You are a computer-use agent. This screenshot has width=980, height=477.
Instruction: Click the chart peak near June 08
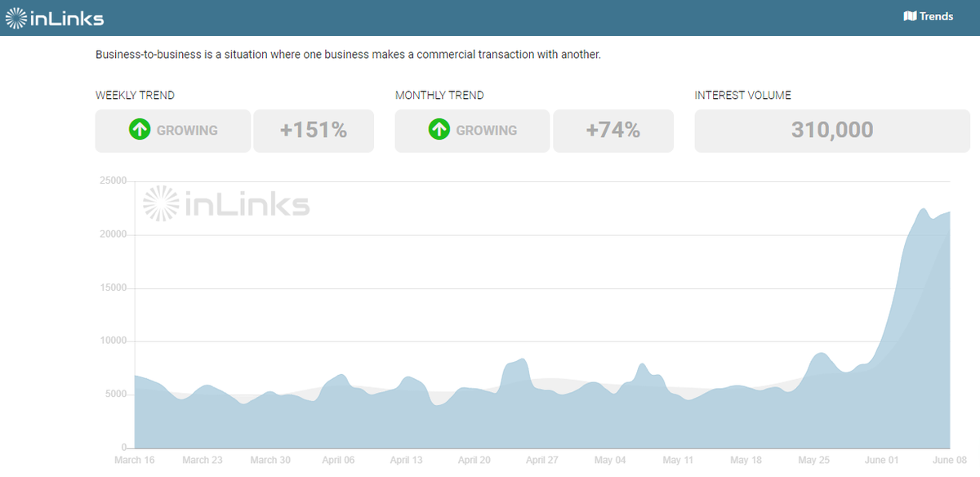(923, 210)
